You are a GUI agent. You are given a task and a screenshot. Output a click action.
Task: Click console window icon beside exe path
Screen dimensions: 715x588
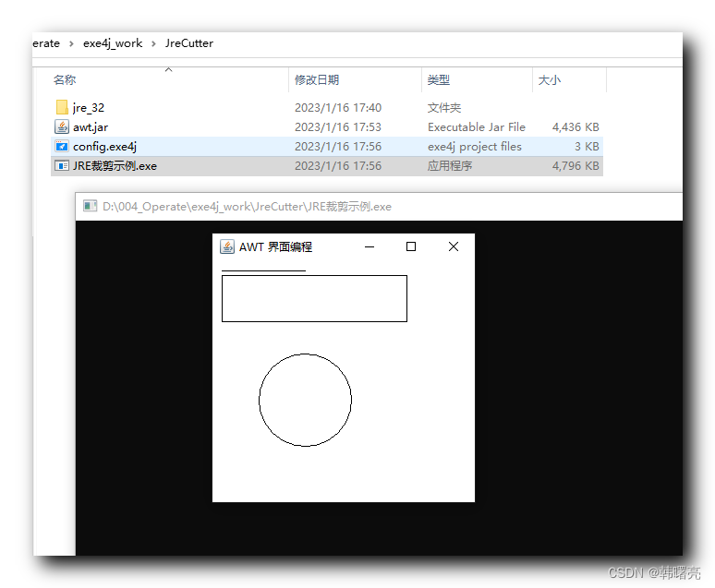click(x=90, y=206)
